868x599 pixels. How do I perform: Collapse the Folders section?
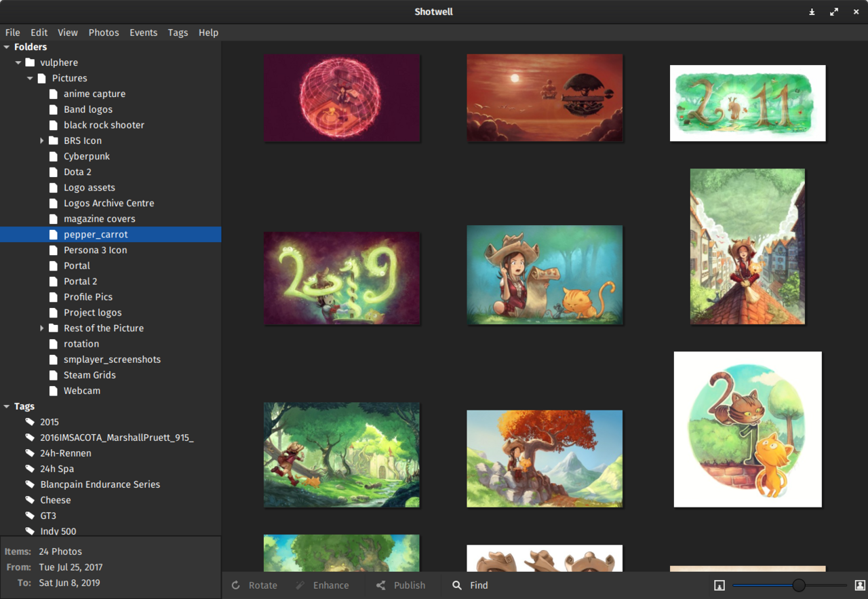7,47
